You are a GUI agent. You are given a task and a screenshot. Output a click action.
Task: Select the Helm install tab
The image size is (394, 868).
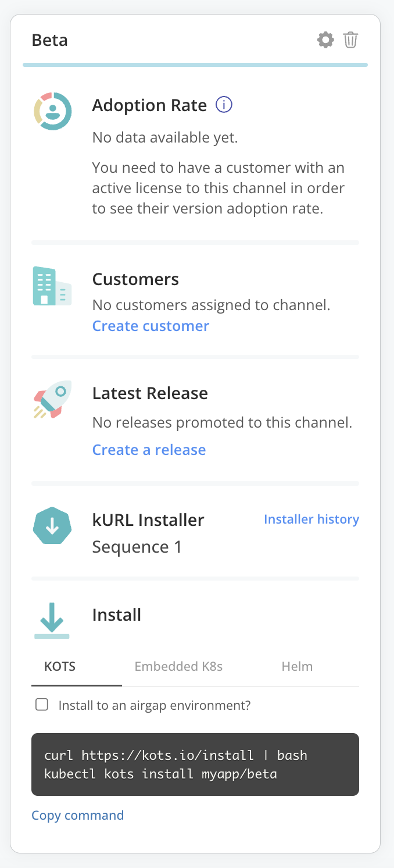(297, 666)
